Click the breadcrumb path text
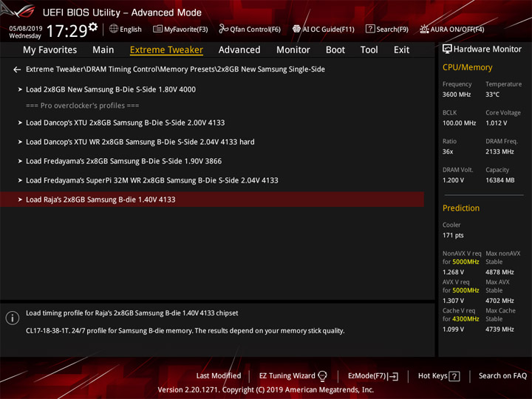The height and width of the screenshot is (399, 532). 175,69
